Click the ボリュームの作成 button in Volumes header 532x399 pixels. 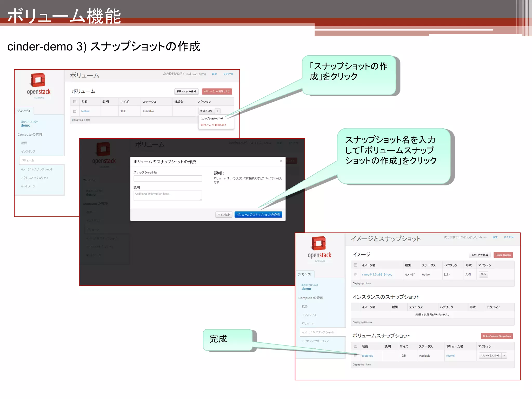click(x=187, y=91)
